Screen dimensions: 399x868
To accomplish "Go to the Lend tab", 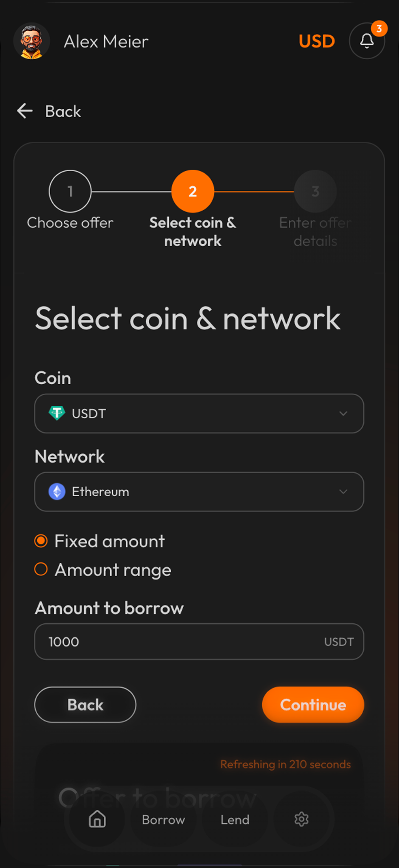I will point(235,819).
